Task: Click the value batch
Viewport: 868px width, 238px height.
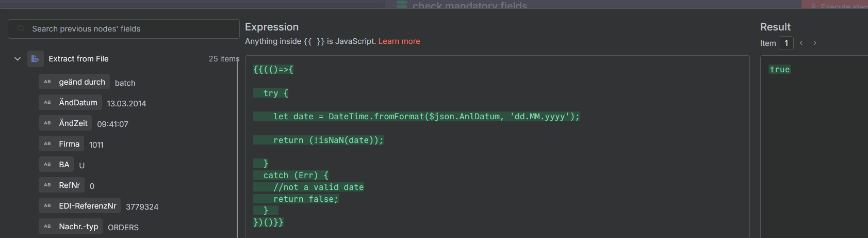Action: tap(125, 83)
